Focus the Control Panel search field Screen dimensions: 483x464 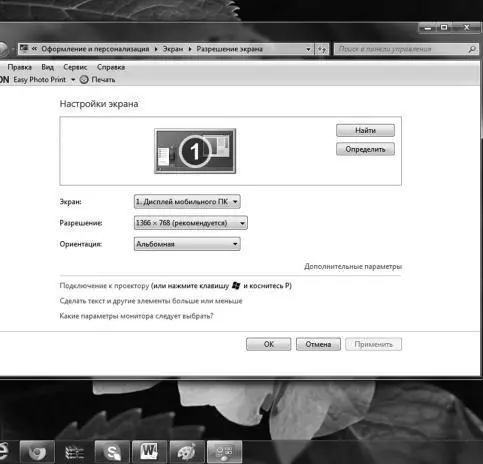click(x=402, y=49)
